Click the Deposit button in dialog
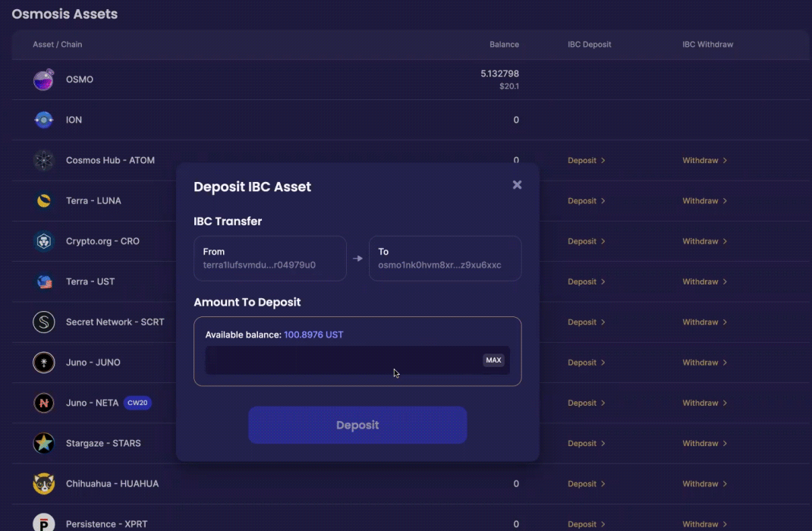 (357, 425)
